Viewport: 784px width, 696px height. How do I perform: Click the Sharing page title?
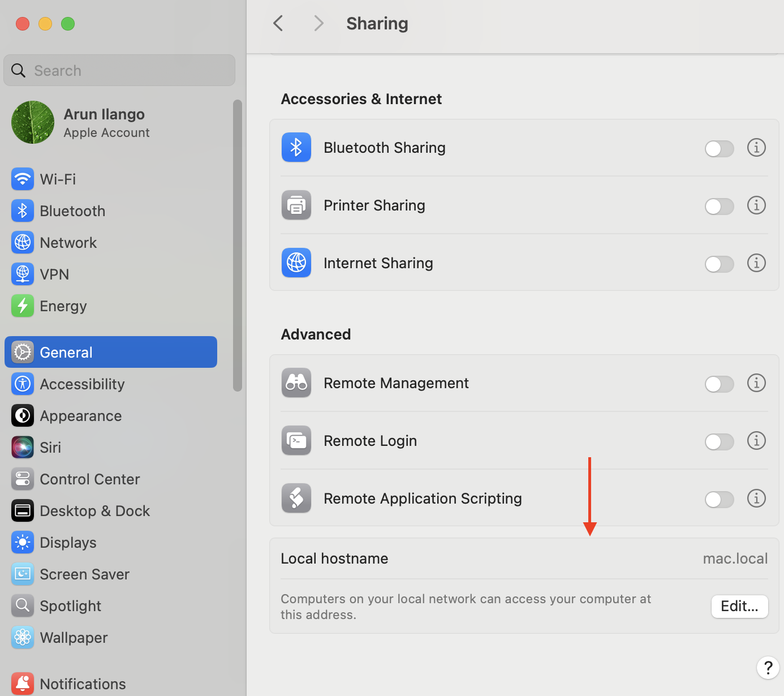[x=377, y=23]
